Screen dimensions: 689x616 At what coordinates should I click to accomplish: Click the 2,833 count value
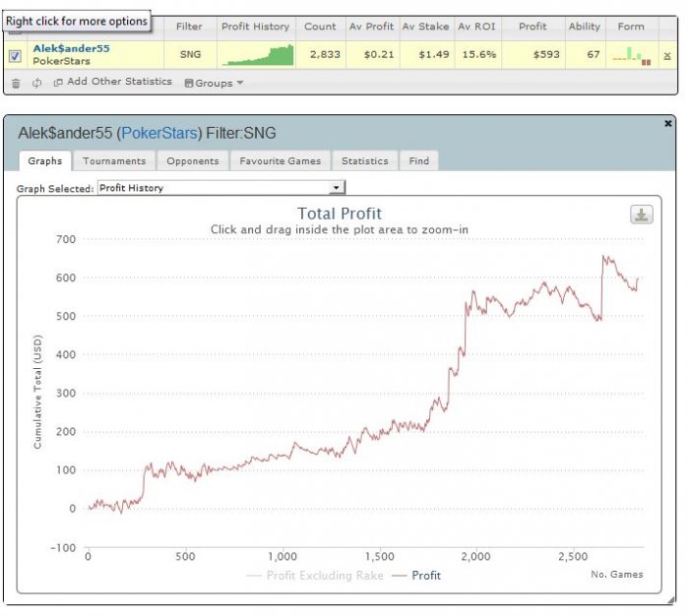pyautogui.click(x=325, y=54)
